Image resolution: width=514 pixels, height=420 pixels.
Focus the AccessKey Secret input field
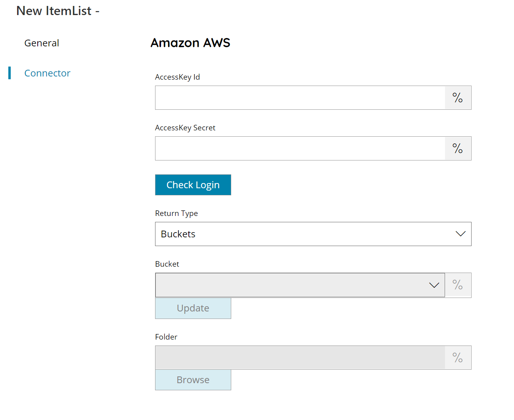coord(300,149)
